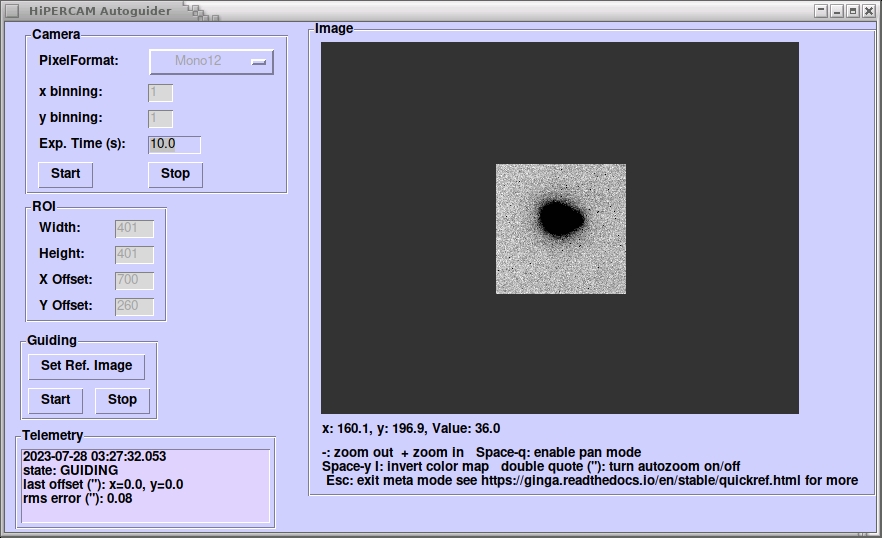
Task: Start guiding with the Guiding Start button
Action: [55, 401]
